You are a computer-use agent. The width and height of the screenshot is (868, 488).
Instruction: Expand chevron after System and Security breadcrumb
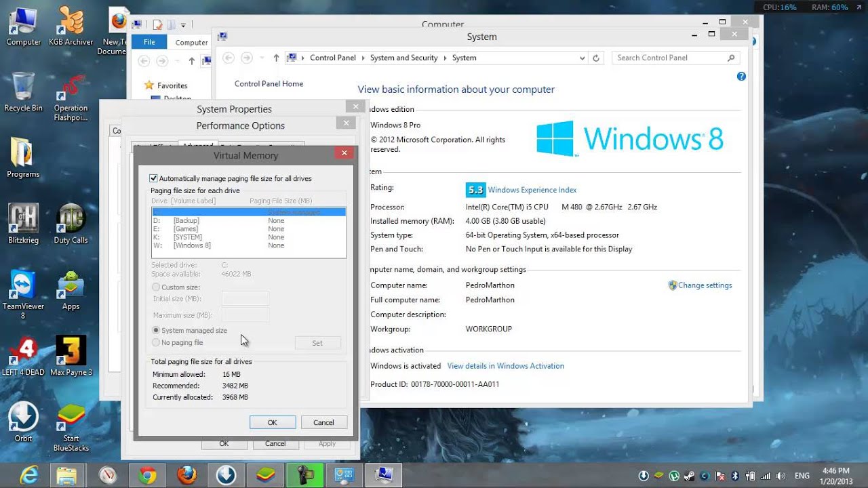[445, 58]
